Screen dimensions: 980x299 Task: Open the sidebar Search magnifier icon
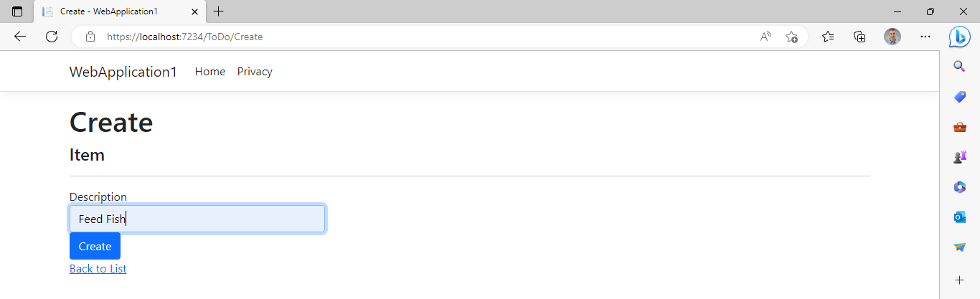coord(959,67)
